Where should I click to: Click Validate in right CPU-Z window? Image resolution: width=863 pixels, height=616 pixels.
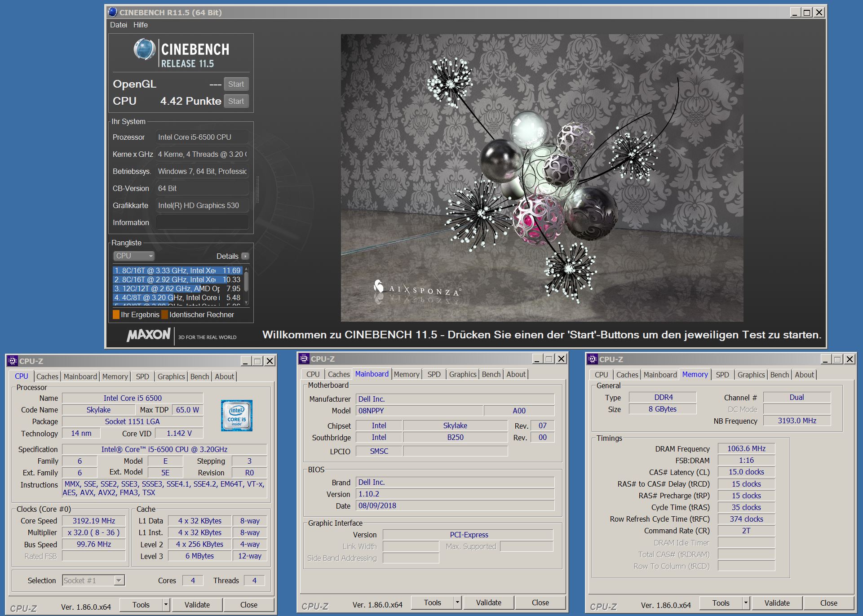click(x=777, y=603)
